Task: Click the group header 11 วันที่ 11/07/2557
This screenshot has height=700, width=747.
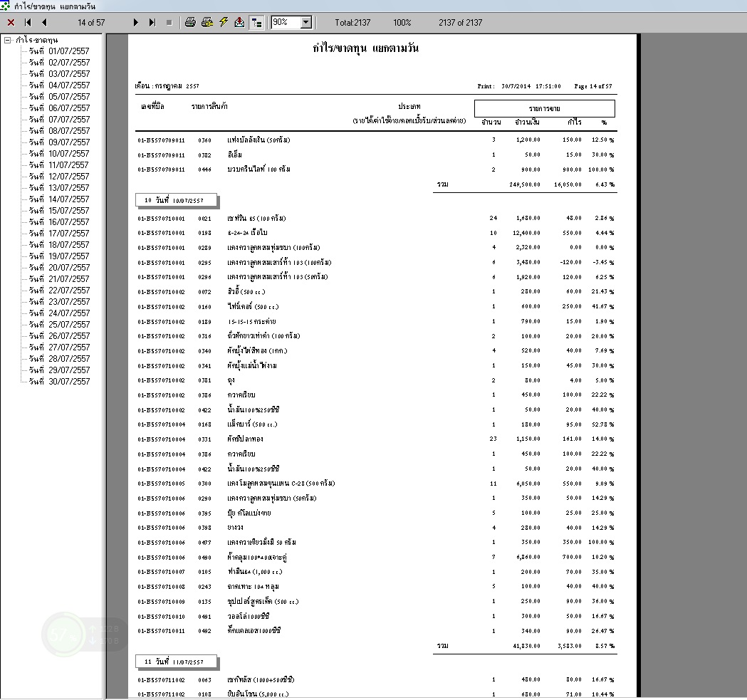Action: (177, 662)
